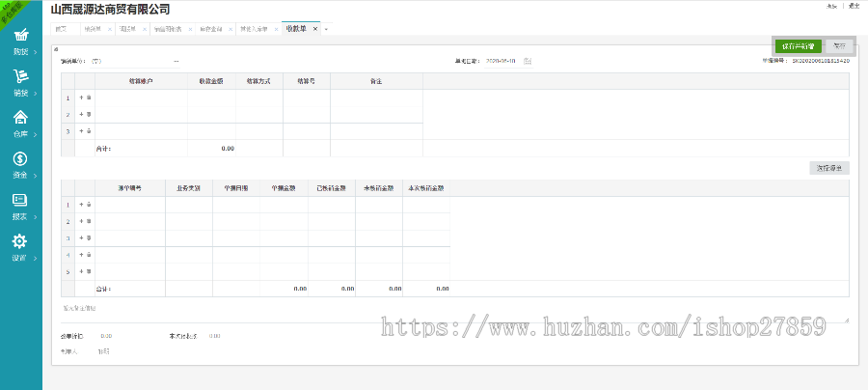Delete row 2 in 结算账户 table
This screenshot has height=390, width=868.
tap(89, 114)
